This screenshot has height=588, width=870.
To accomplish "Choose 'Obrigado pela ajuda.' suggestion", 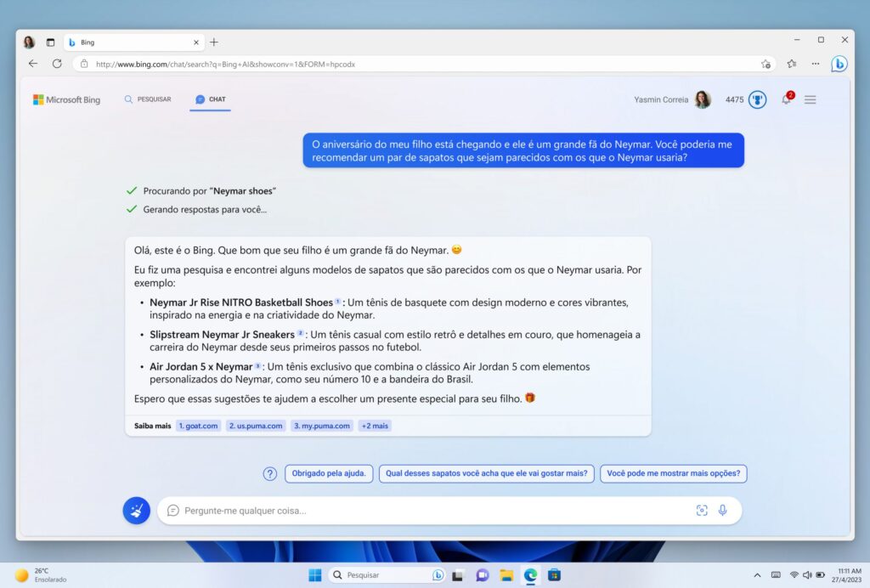I will click(329, 474).
